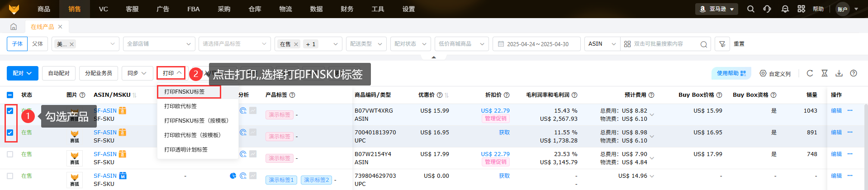
Task: Go to home via the house icon
Action: point(14,27)
